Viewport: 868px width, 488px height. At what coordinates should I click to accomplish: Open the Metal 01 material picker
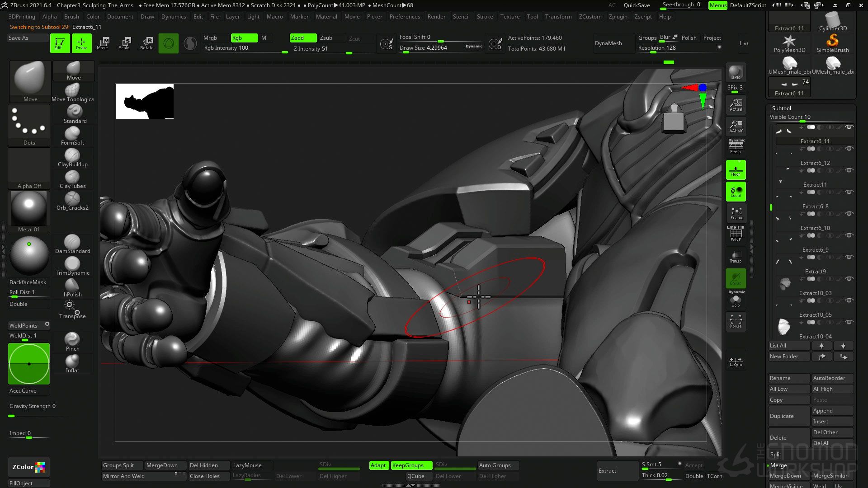pos(29,210)
